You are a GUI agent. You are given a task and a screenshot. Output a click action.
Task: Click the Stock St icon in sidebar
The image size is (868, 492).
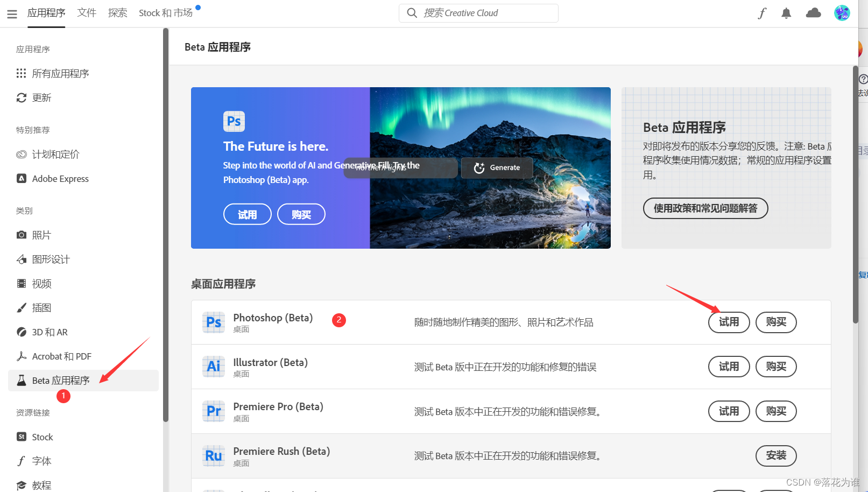[x=22, y=437]
